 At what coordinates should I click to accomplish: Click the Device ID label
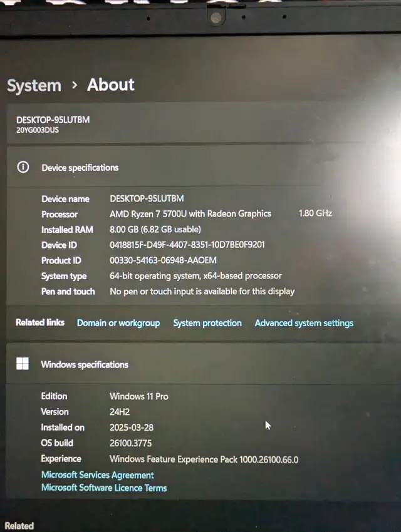59,245
